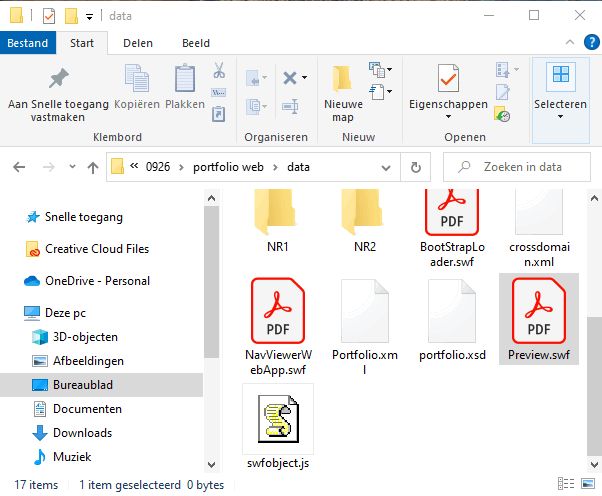Image resolution: width=602 pixels, height=496 pixels.
Task: Switch to the Delen tab
Action: 138,43
